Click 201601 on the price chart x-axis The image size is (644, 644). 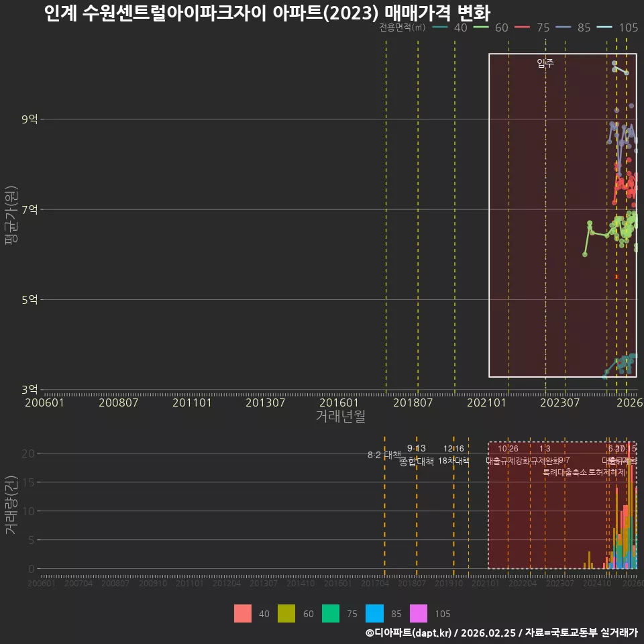tap(339, 402)
